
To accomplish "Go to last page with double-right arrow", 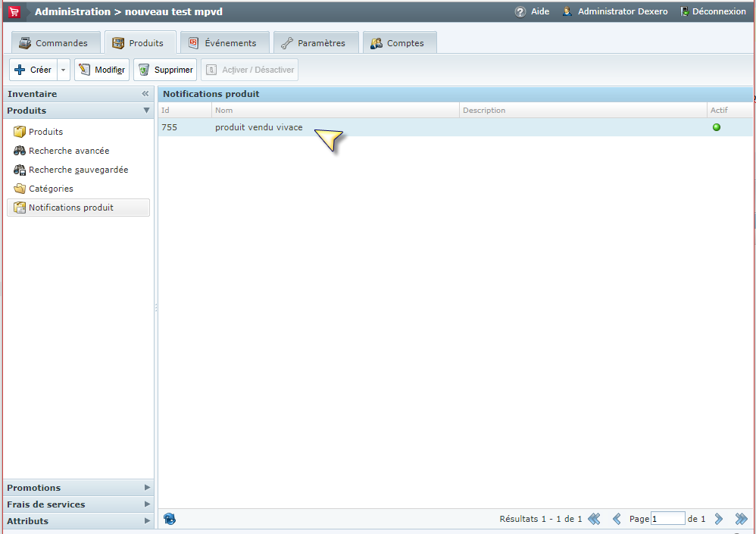I will 741,519.
